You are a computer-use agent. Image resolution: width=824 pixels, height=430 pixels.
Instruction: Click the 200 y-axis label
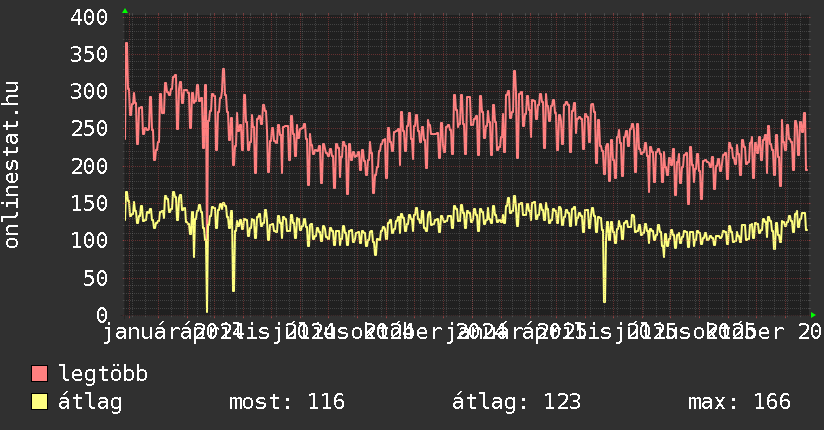click(90, 165)
